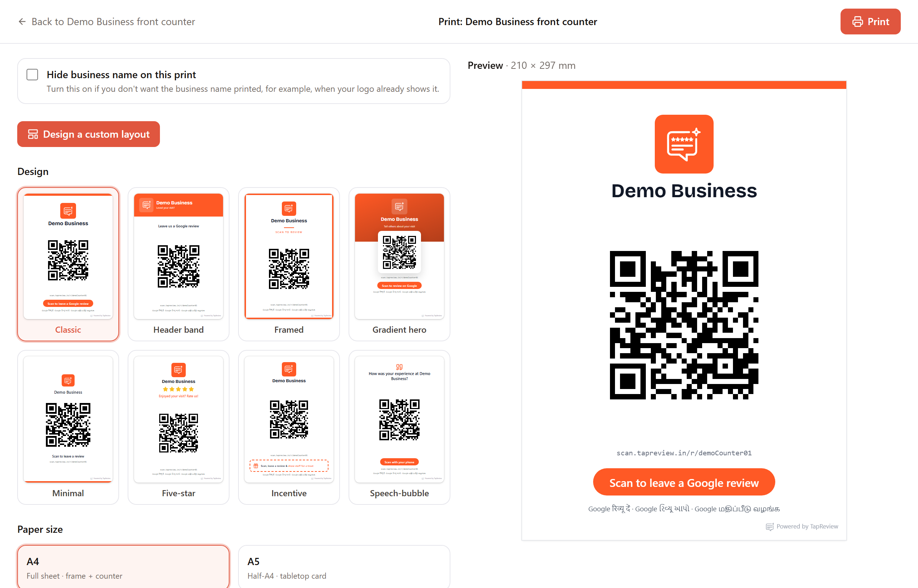Select the Header band design
Image resolution: width=918 pixels, height=588 pixels.
point(178,264)
